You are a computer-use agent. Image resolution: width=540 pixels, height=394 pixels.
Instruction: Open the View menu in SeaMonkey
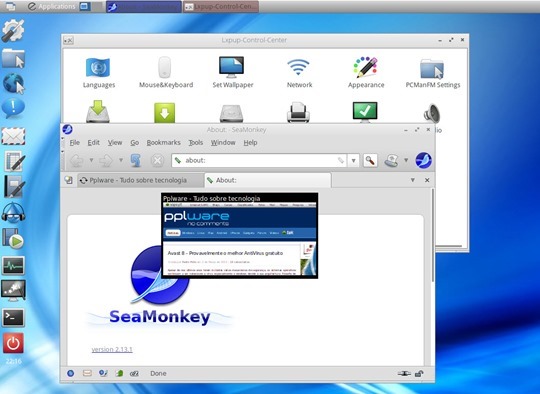115,143
